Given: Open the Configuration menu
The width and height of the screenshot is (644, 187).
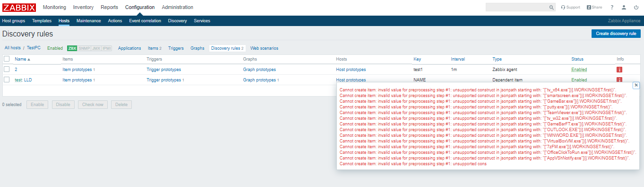Looking at the screenshot, I should click(140, 7).
